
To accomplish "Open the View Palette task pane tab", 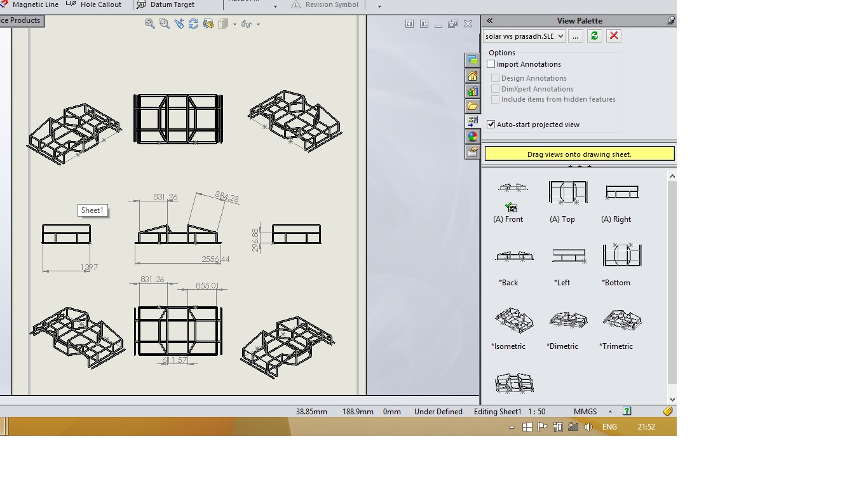I will pos(472,121).
